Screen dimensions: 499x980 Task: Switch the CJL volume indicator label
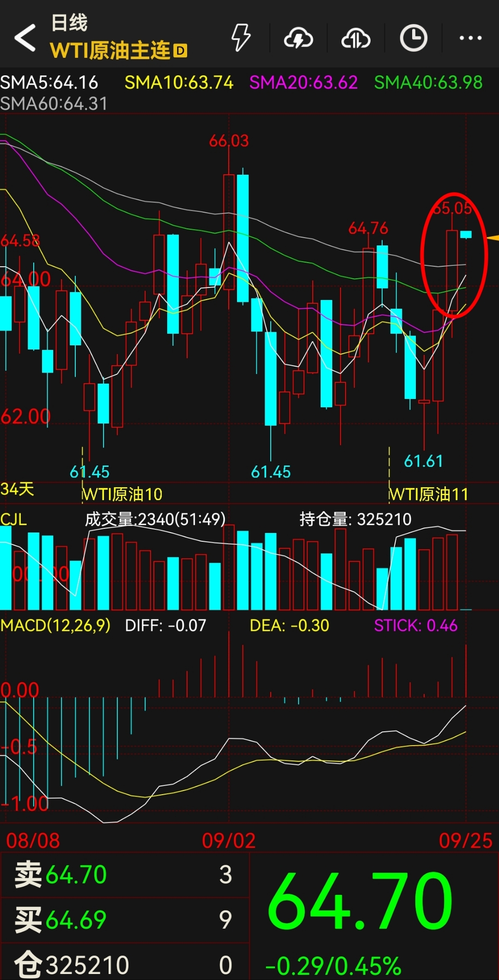click(14, 519)
